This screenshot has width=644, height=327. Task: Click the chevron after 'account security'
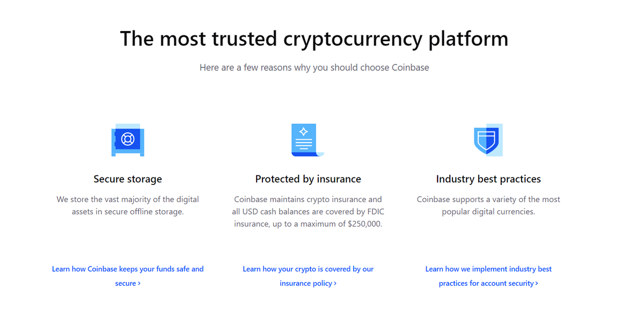[537, 284]
